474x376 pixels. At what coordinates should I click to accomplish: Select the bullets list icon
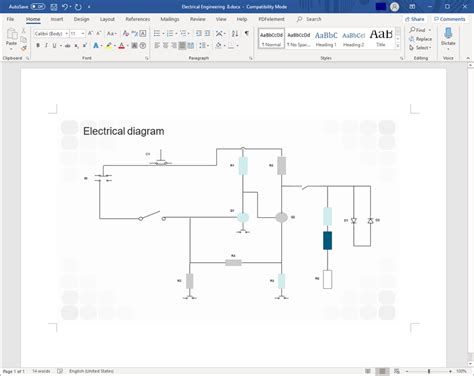point(157,33)
